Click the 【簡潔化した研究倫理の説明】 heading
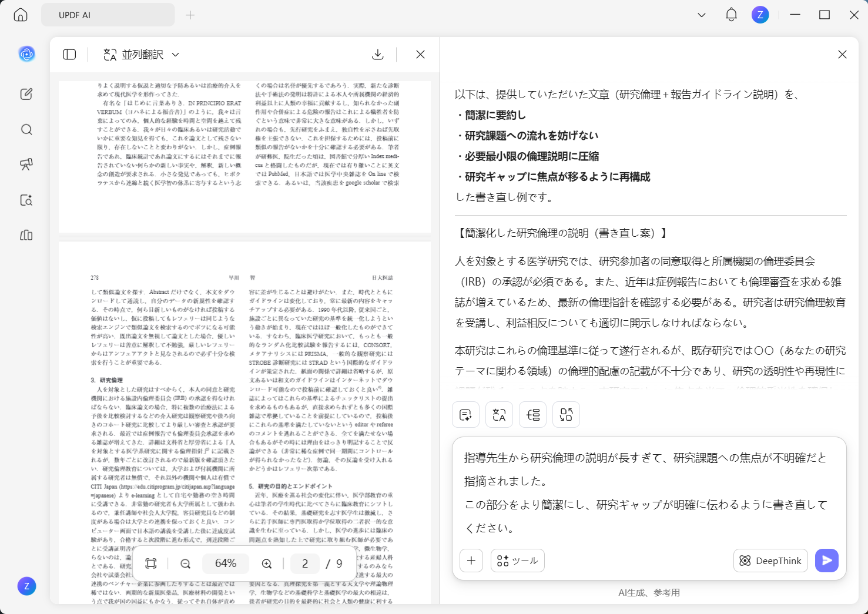The image size is (868, 614). tap(562, 233)
